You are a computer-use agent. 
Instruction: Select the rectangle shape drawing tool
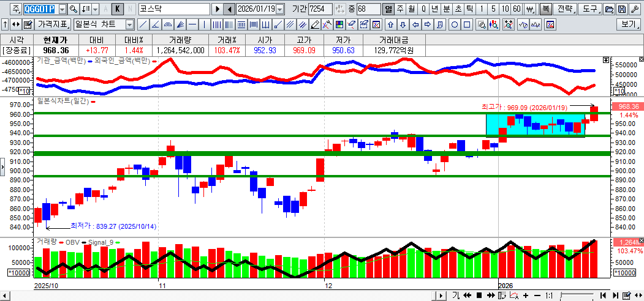[467, 24]
